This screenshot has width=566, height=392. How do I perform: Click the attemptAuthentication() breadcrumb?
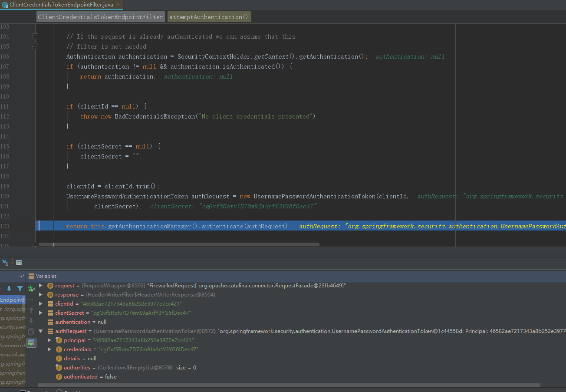tap(209, 17)
